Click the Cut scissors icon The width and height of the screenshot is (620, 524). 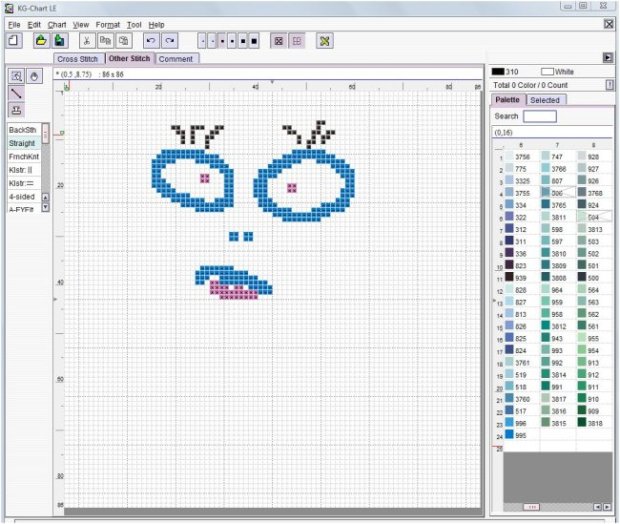point(87,41)
